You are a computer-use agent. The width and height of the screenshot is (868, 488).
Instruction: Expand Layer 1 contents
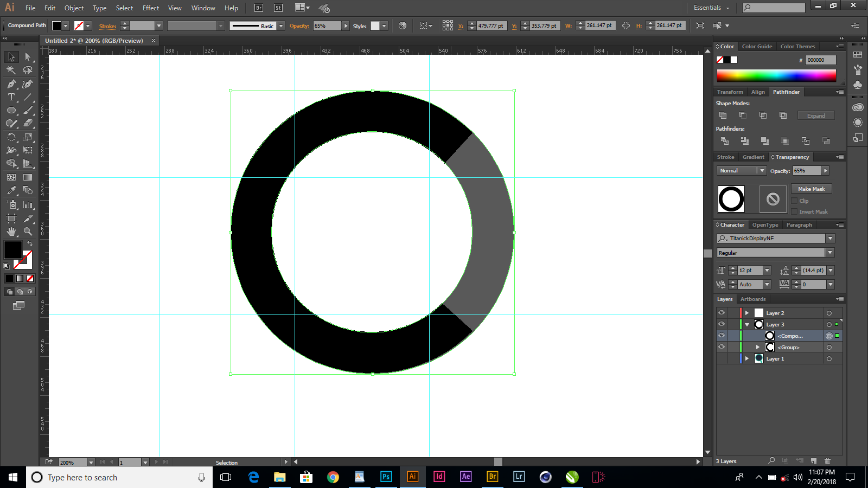[747, 358]
